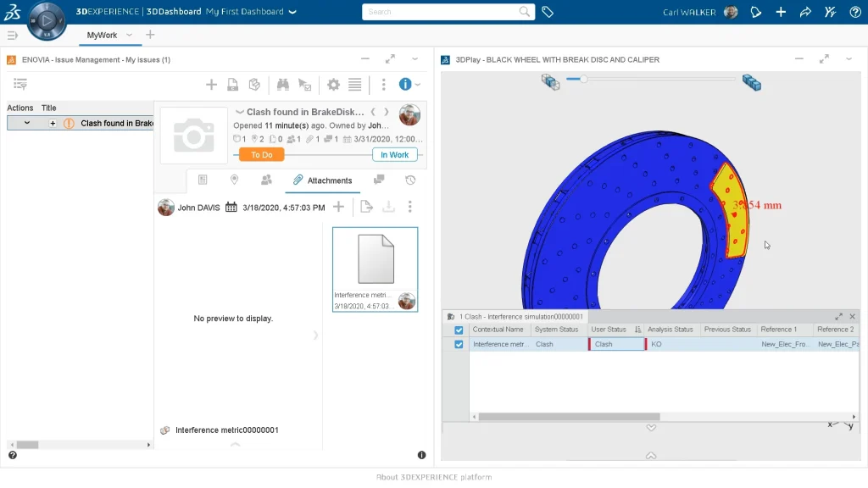Viewport: 868px width, 488px height.
Task: Open the tag search icon beside search box
Action: [x=548, y=12]
